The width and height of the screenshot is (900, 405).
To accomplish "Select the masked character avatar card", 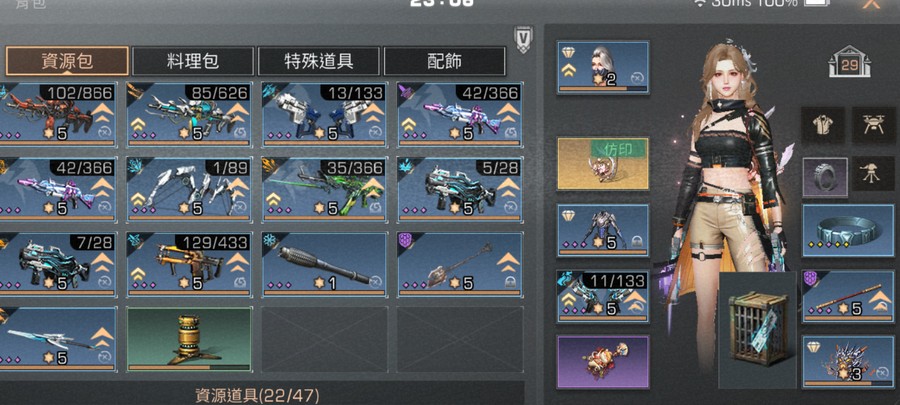I will point(603,67).
